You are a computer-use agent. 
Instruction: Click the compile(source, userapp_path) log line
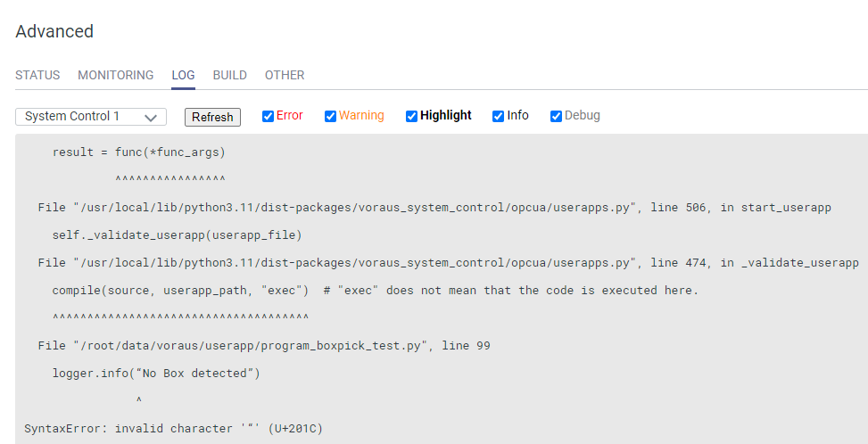375,291
